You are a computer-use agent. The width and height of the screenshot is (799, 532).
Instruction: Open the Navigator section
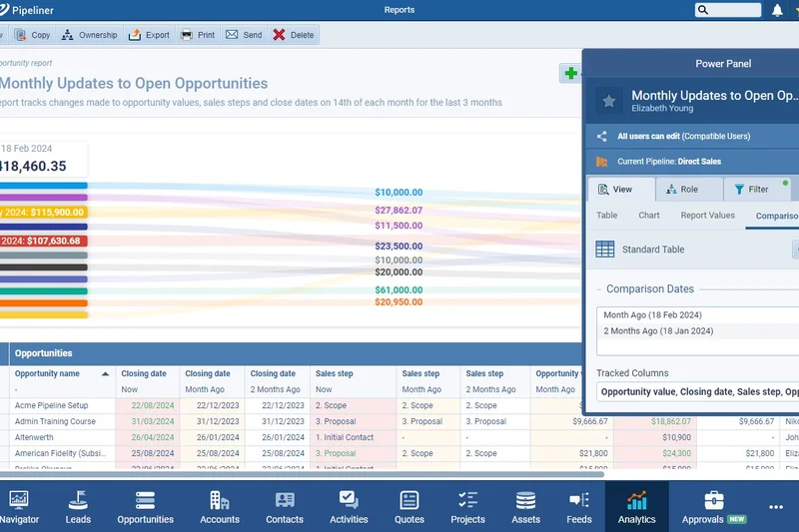pyautogui.click(x=19, y=507)
